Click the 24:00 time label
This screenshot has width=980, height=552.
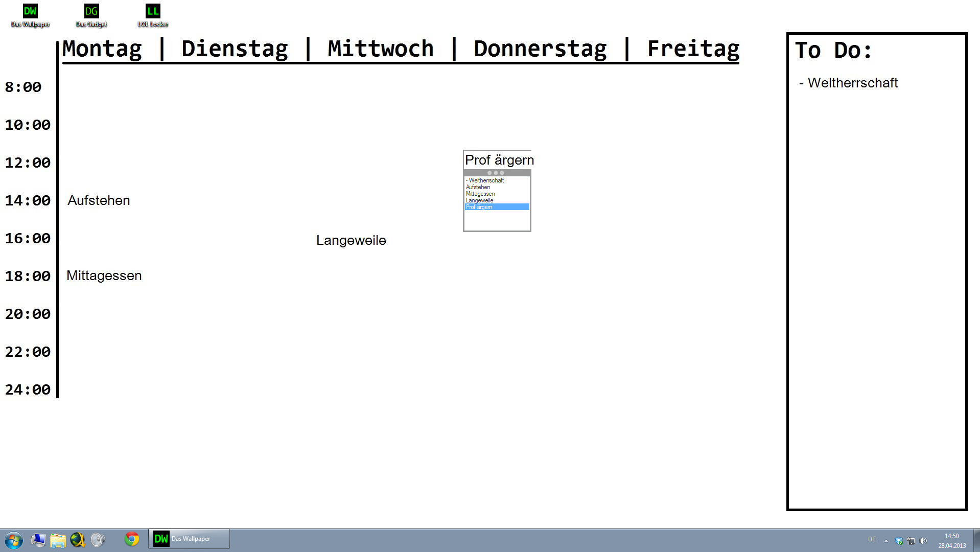click(28, 389)
